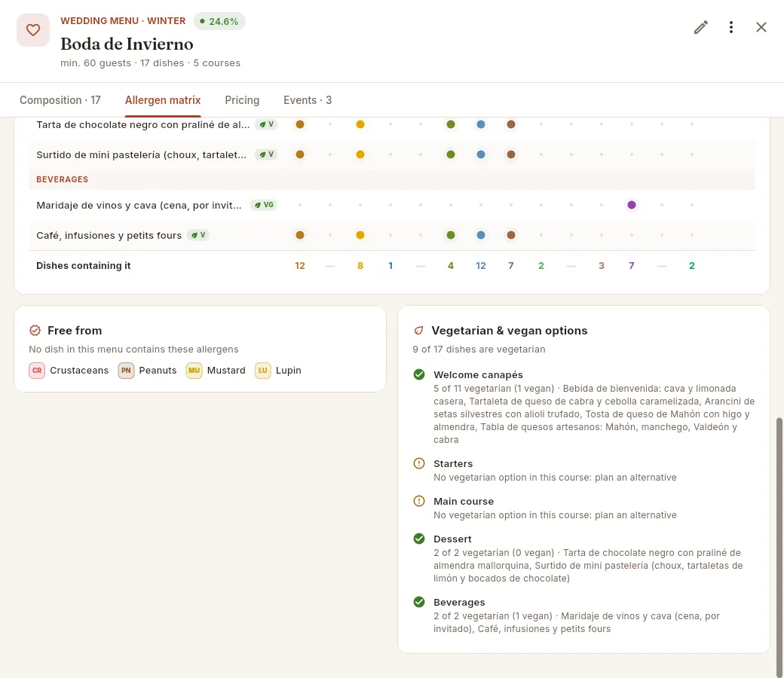Click the Boda de Invierno title

click(x=127, y=44)
